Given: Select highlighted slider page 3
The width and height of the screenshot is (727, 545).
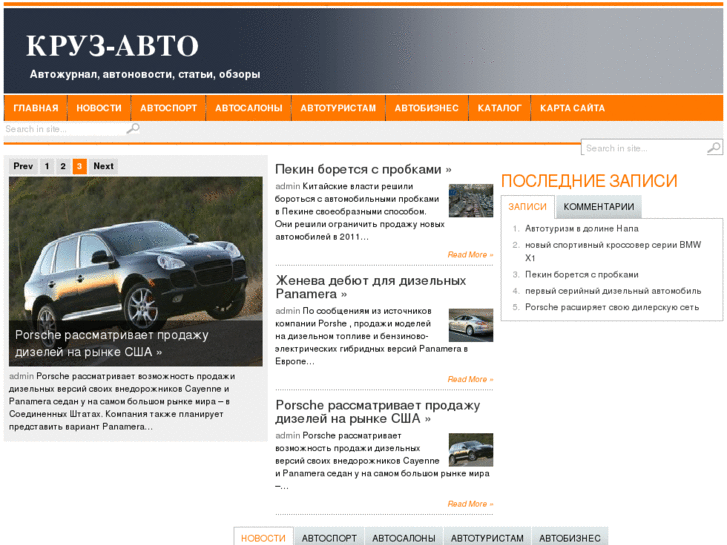Looking at the screenshot, I should click(79, 166).
